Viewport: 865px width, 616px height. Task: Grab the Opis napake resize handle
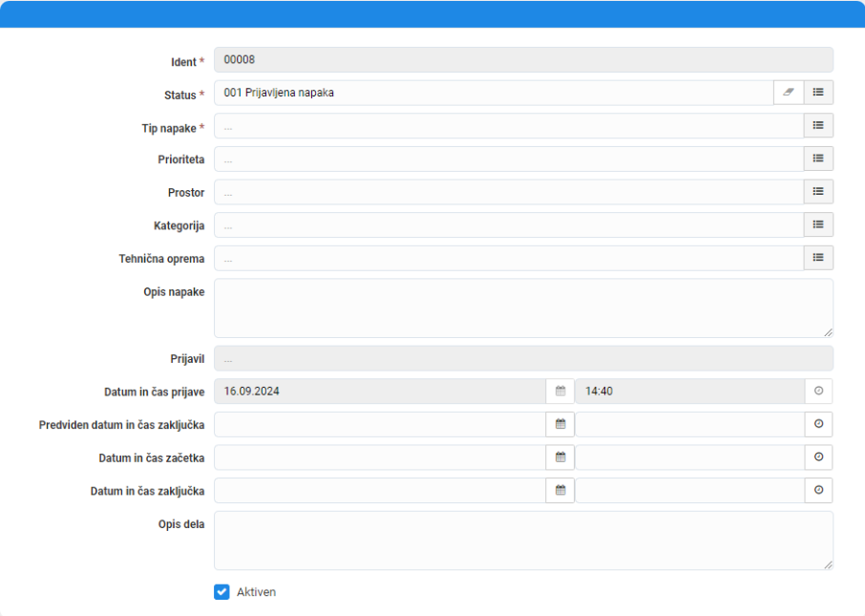[x=828, y=331]
